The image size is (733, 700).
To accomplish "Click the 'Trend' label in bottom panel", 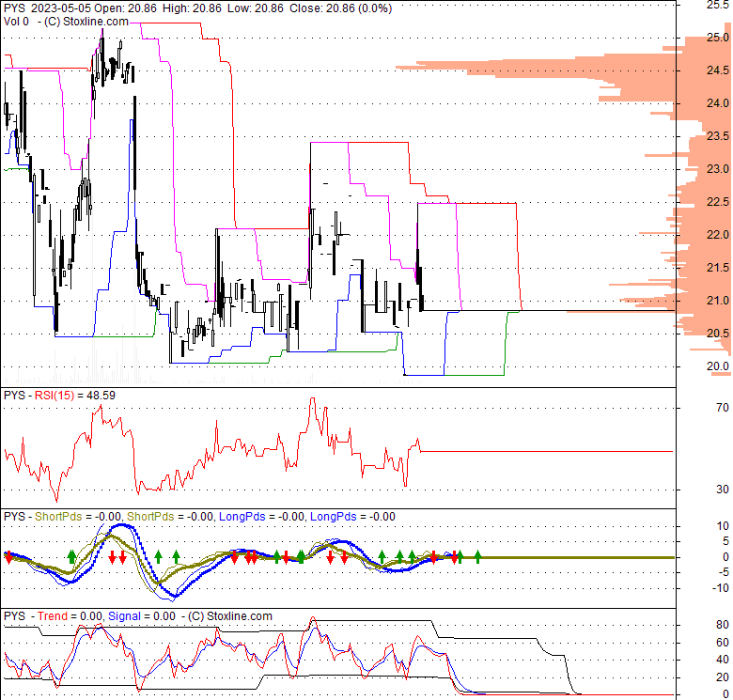I will [53, 616].
